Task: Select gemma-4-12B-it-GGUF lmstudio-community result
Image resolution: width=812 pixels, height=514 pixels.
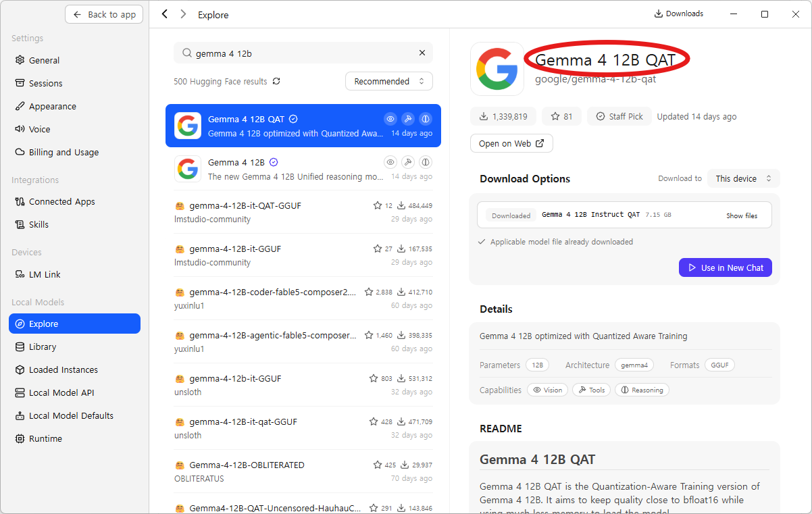Action: click(x=303, y=255)
